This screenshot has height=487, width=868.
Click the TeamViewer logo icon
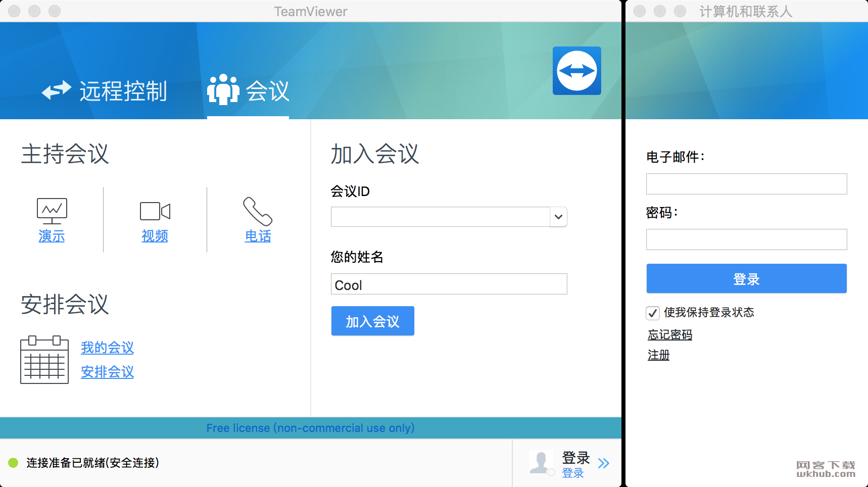pos(576,71)
